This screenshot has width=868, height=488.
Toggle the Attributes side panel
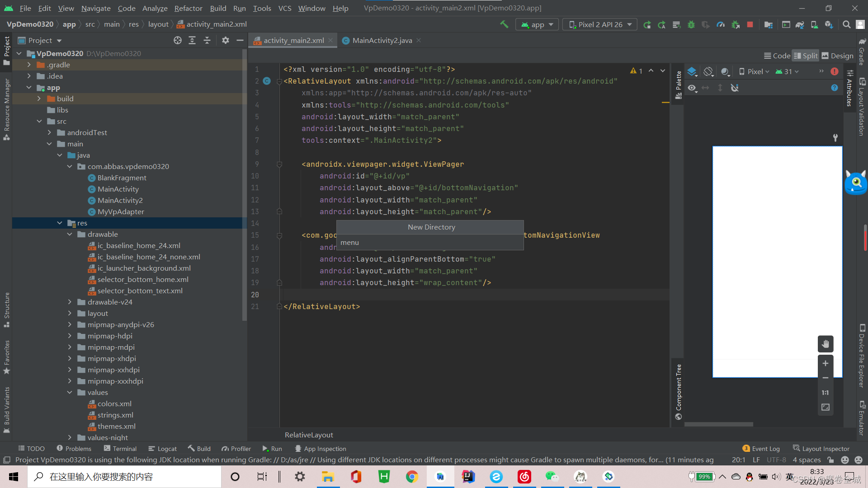point(850,89)
